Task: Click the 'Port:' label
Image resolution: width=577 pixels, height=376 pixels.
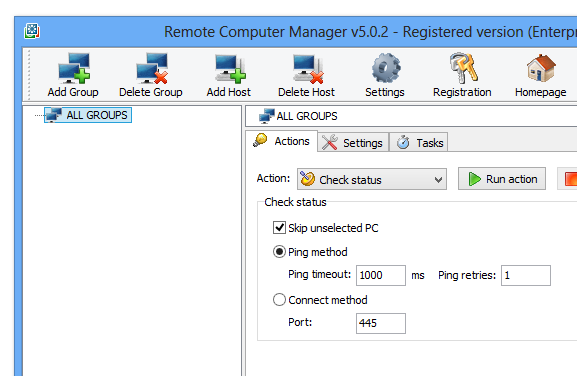Action: coord(300,322)
